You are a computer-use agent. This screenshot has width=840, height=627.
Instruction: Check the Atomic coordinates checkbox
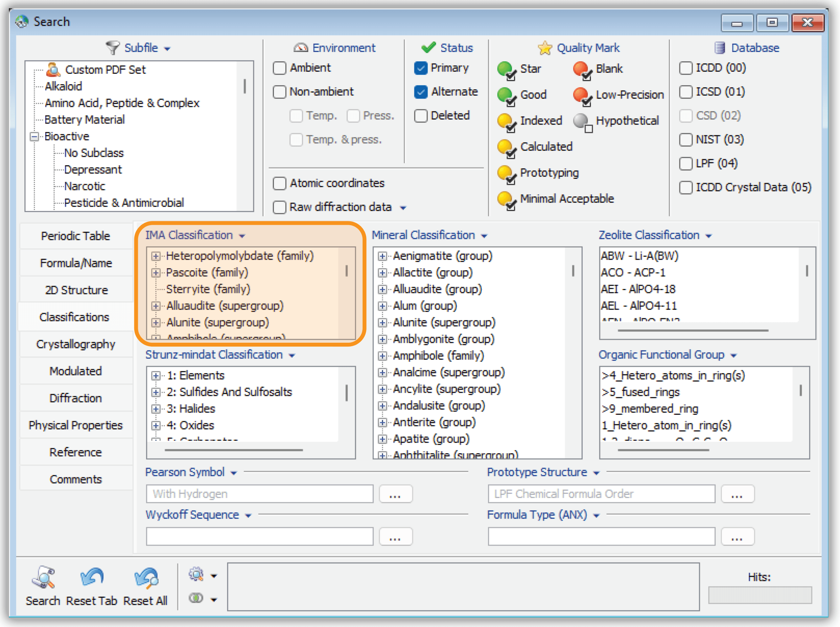(x=280, y=183)
